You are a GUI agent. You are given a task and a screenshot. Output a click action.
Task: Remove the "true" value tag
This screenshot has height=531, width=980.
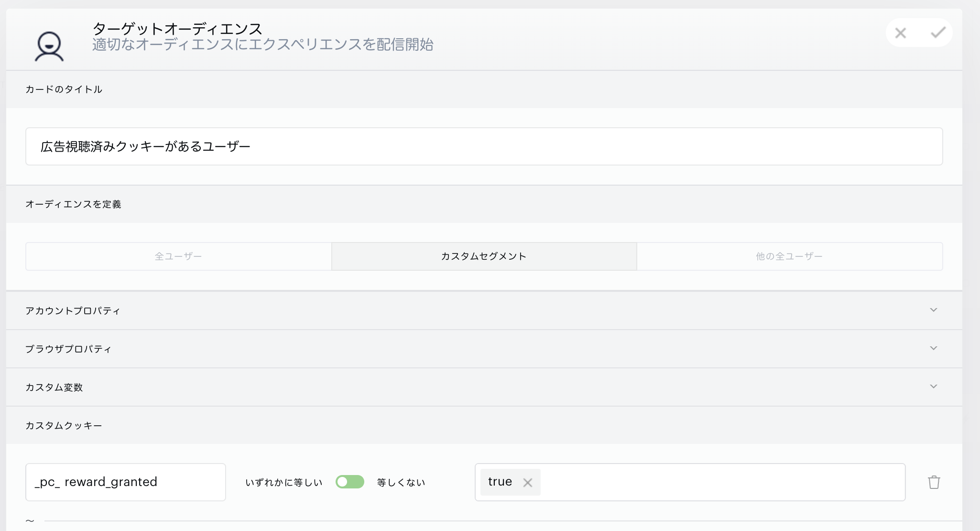coord(527,483)
